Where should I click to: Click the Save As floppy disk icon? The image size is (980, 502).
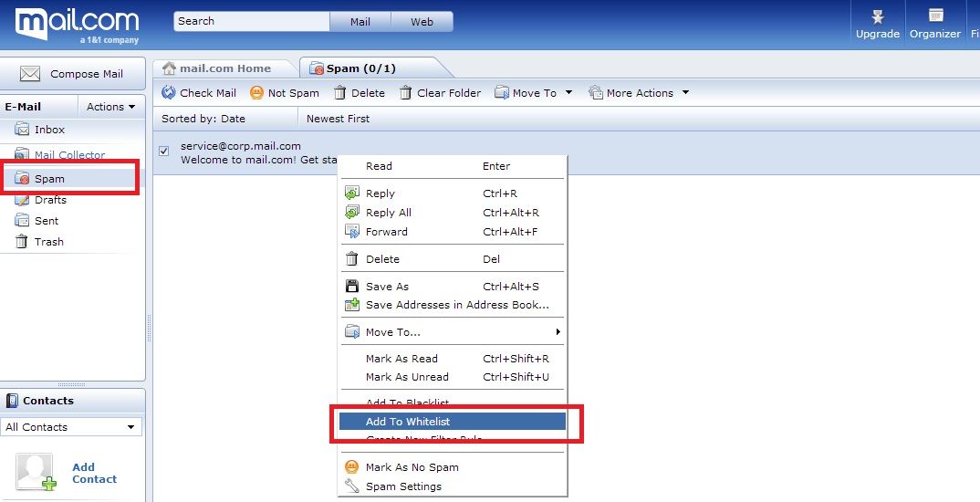click(x=352, y=287)
